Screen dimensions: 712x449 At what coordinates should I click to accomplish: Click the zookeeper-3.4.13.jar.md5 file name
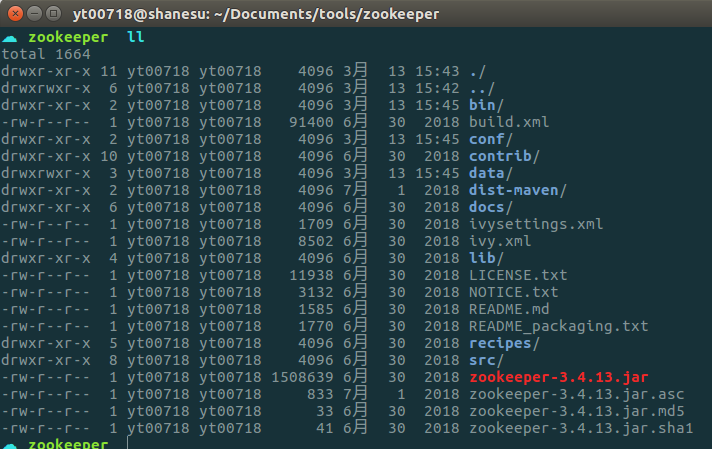[x=577, y=411]
